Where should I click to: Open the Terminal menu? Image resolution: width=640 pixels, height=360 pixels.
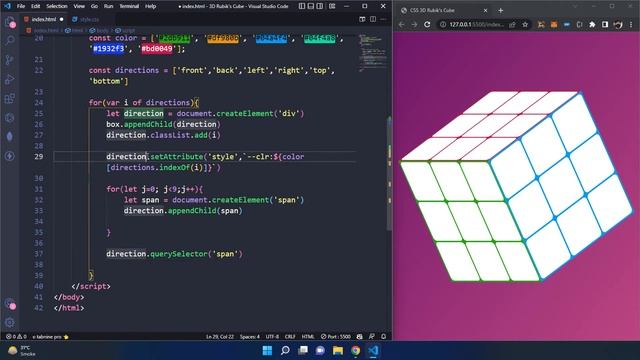[x=129, y=6]
